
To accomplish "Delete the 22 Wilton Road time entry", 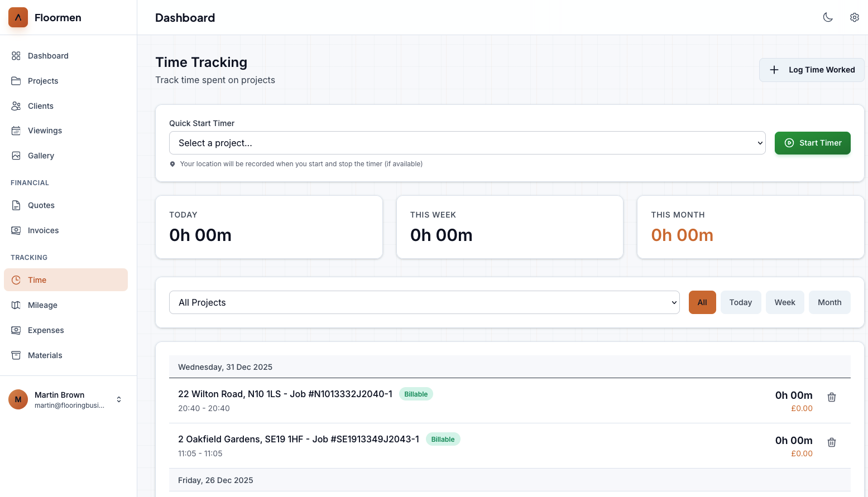I will coord(831,397).
